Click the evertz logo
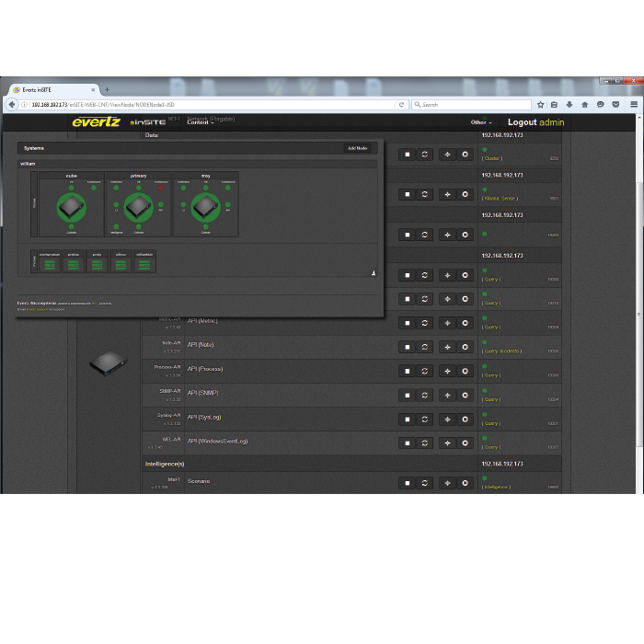 coord(96,122)
